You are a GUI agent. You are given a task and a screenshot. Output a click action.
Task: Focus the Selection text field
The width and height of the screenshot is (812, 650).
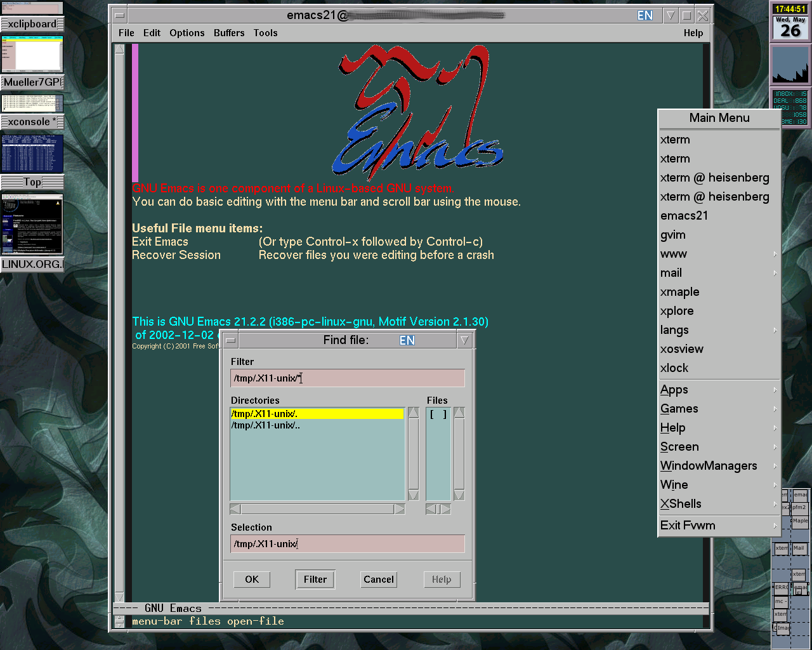(348, 544)
